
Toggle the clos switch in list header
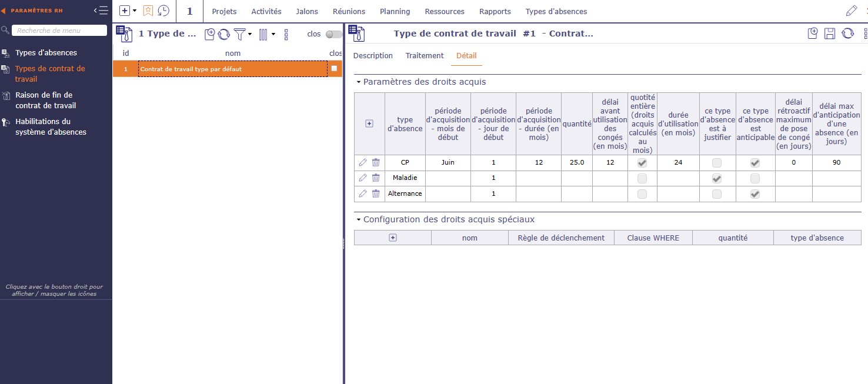(x=333, y=34)
